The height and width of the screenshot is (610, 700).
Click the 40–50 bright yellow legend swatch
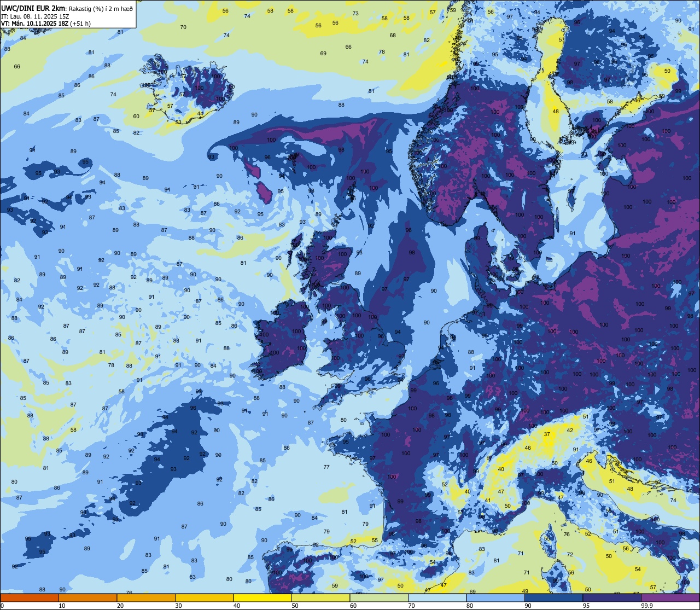point(262,597)
